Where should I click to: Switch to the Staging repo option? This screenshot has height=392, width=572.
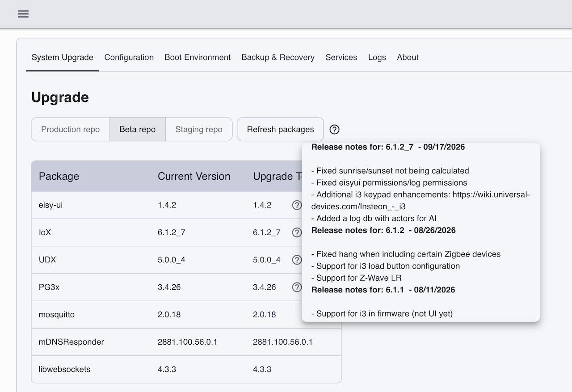tap(199, 129)
